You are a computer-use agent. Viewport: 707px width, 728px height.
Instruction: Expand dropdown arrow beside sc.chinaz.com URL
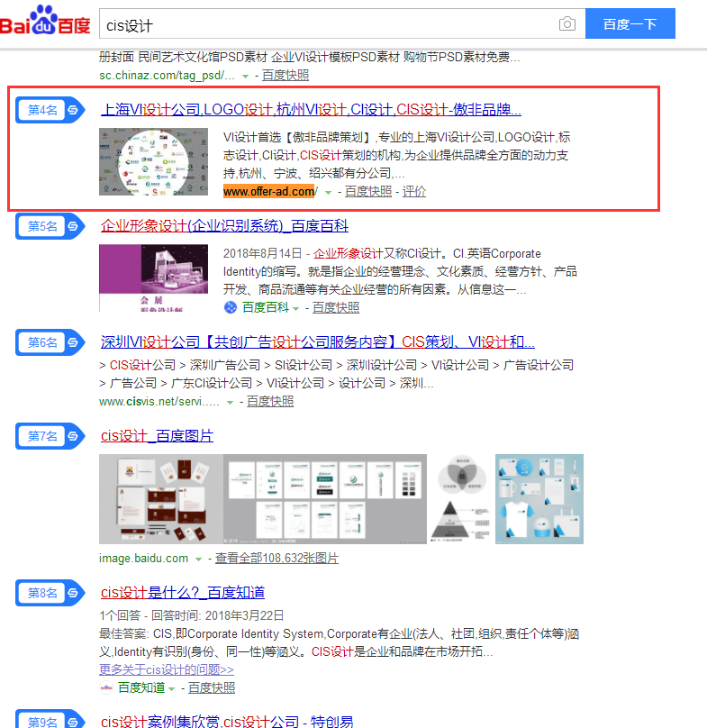coord(245,77)
